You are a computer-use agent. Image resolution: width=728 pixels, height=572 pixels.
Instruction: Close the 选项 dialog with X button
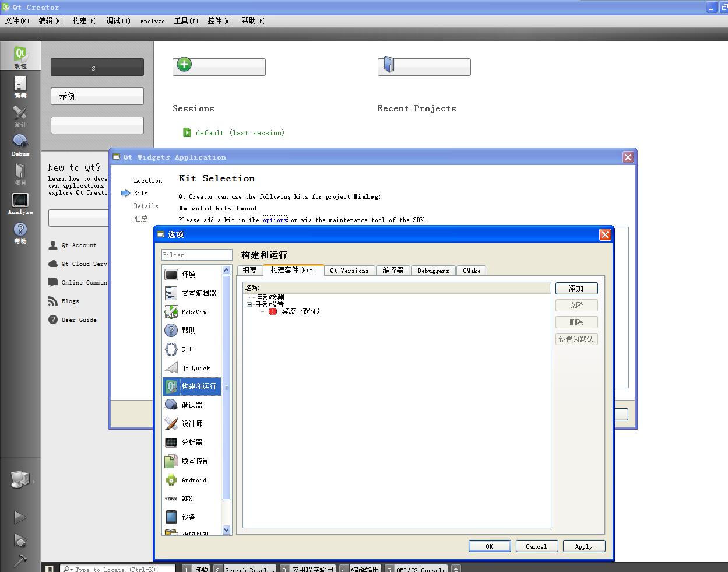coord(605,234)
